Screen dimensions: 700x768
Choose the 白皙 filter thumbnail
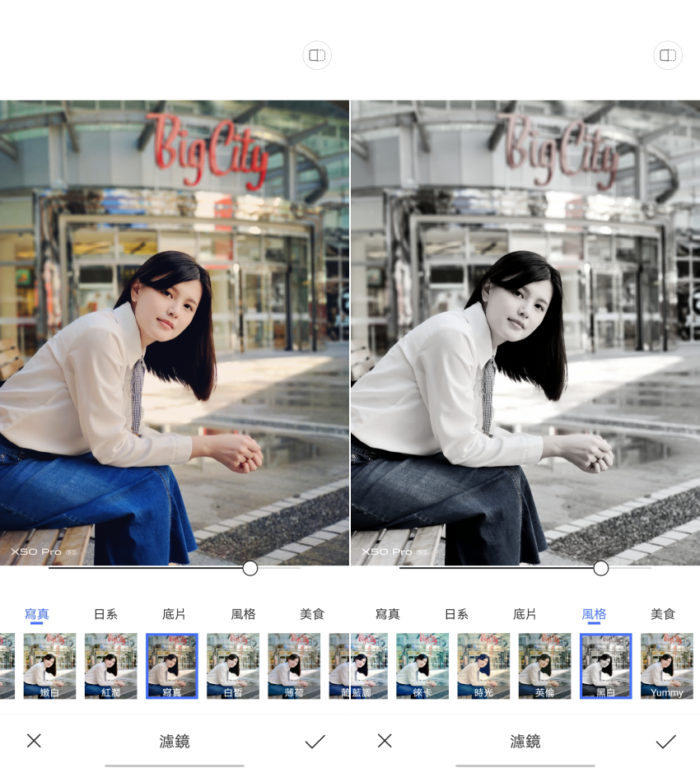(235, 665)
